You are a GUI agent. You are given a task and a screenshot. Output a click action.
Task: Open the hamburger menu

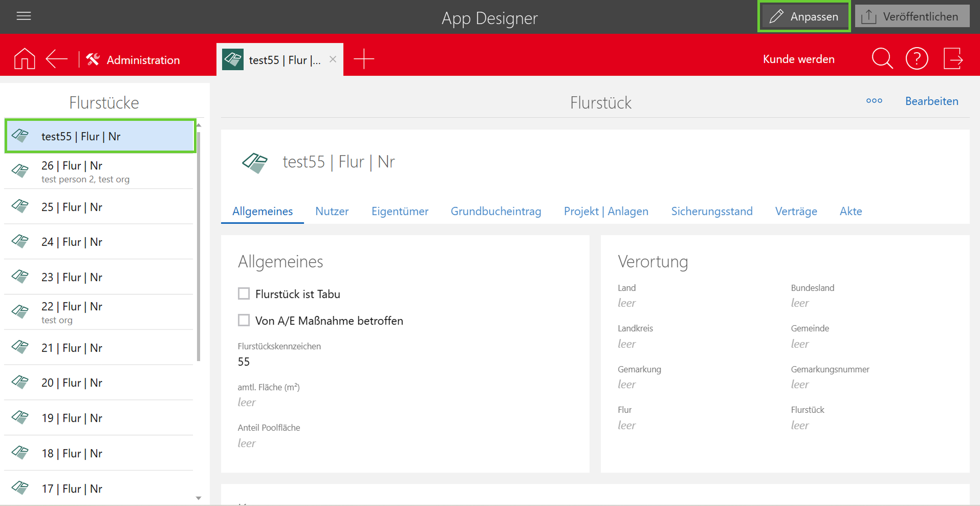(x=24, y=16)
